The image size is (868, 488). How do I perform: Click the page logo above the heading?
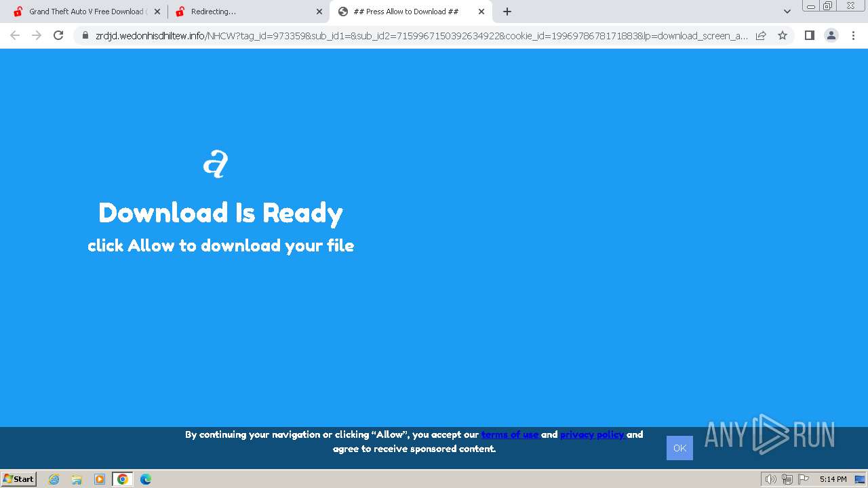coord(216,164)
